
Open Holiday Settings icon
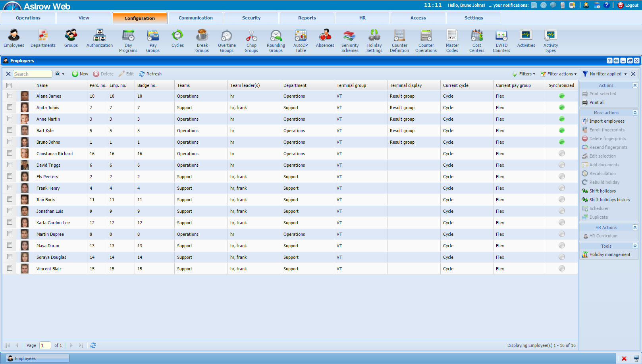(374, 36)
